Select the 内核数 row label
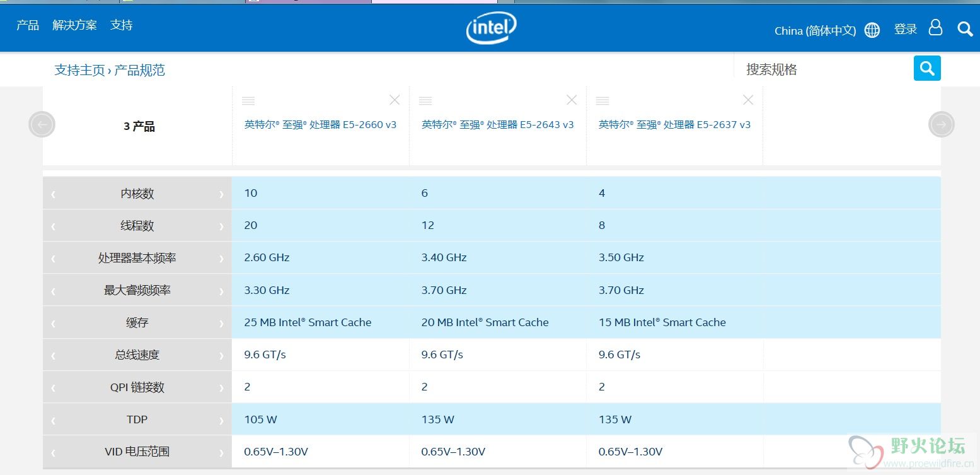 click(x=137, y=194)
